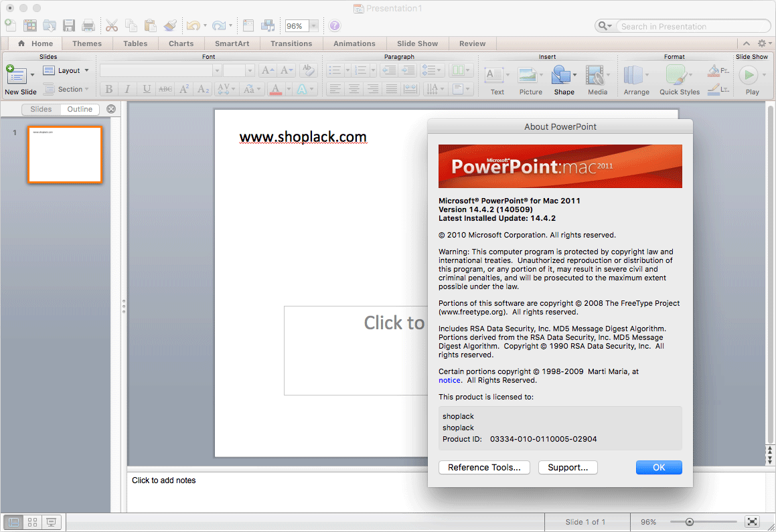The height and width of the screenshot is (532, 776).
Task: Click OK in About PowerPoint dialog
Action: tap(659, 467)
